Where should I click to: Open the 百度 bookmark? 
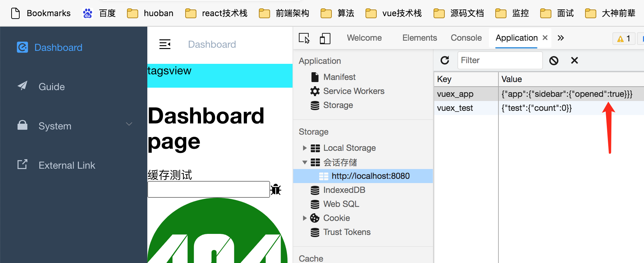pos(99,13)
